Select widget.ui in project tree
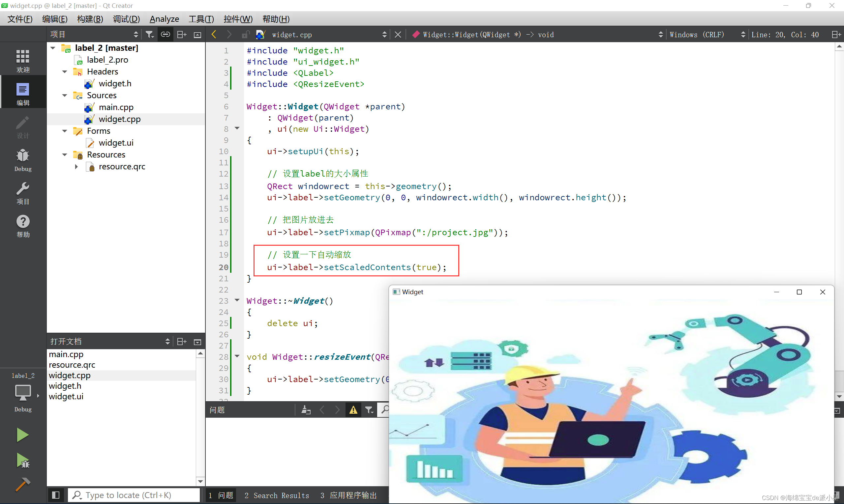Viewport: 844px width, 504px height. (x=116, y=143)
